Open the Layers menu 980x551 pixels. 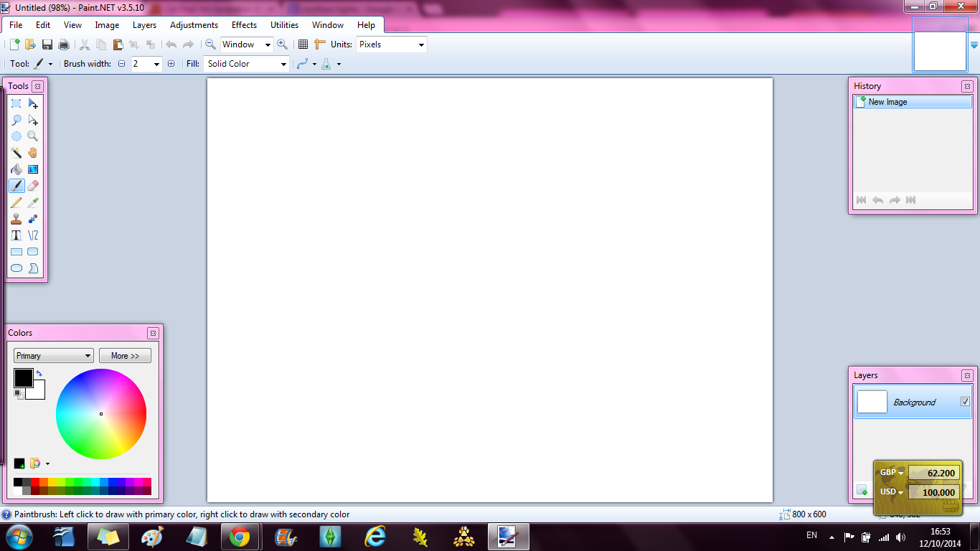click(144, 25)
